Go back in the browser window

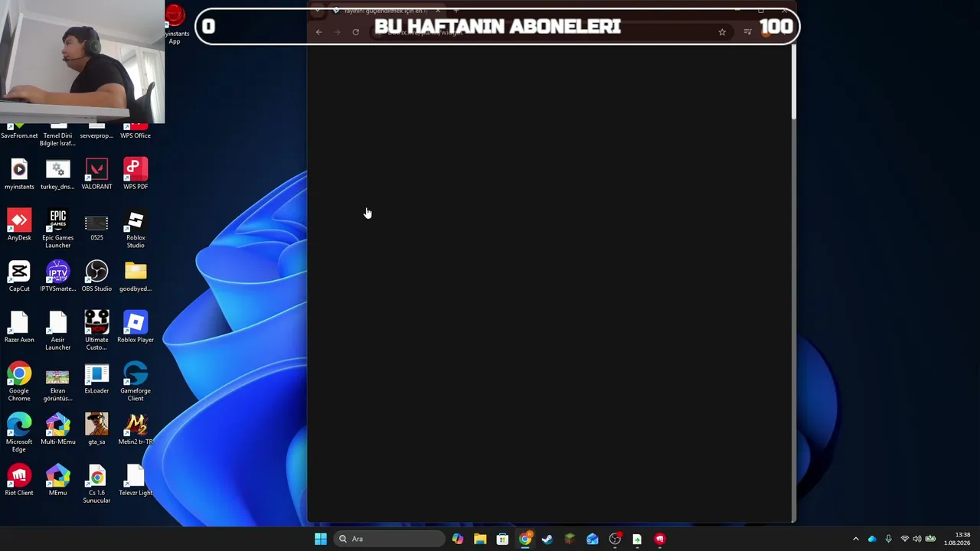pyautogui.click(x=319, y=32)
